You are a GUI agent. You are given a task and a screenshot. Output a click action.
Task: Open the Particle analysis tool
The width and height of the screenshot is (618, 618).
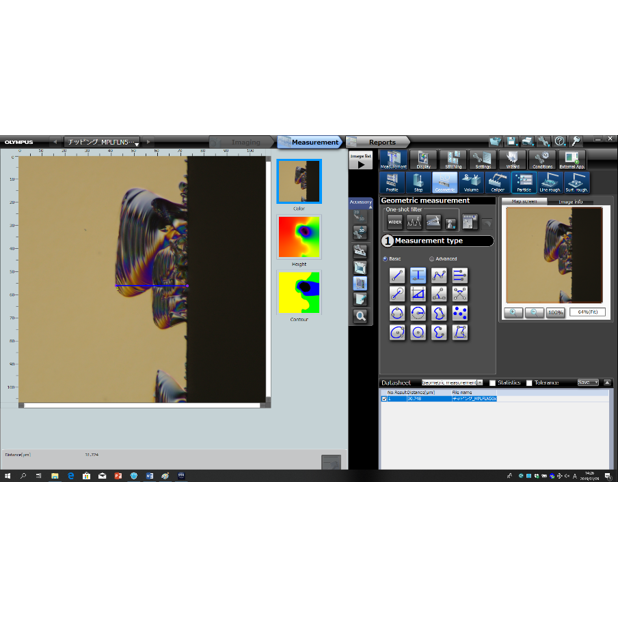523,183
